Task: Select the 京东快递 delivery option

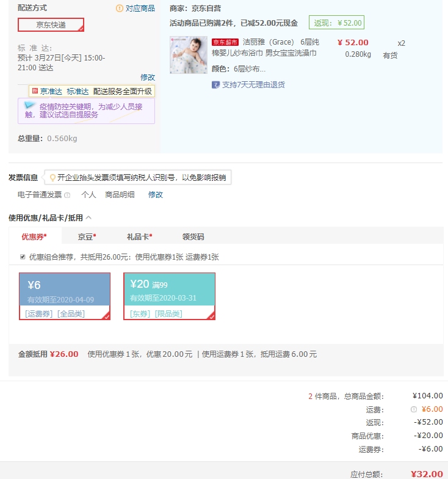Action: tap(51, 24)
